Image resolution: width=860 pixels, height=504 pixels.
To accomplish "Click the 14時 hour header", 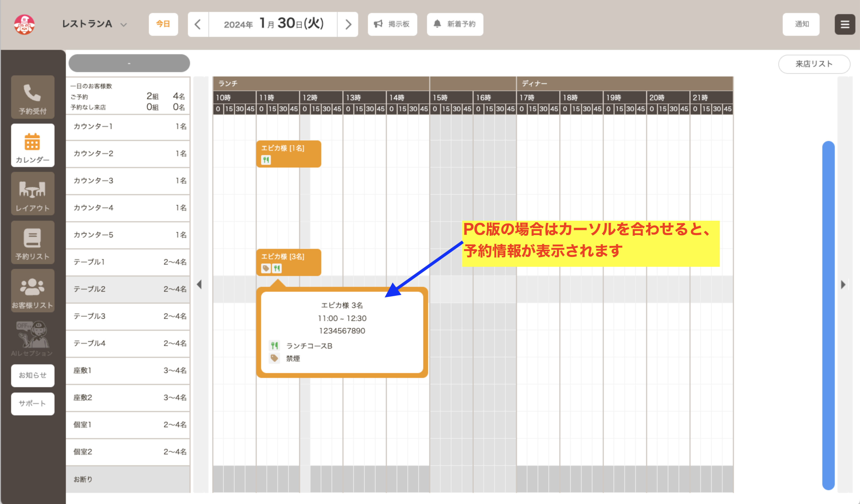I will [408, 98].
